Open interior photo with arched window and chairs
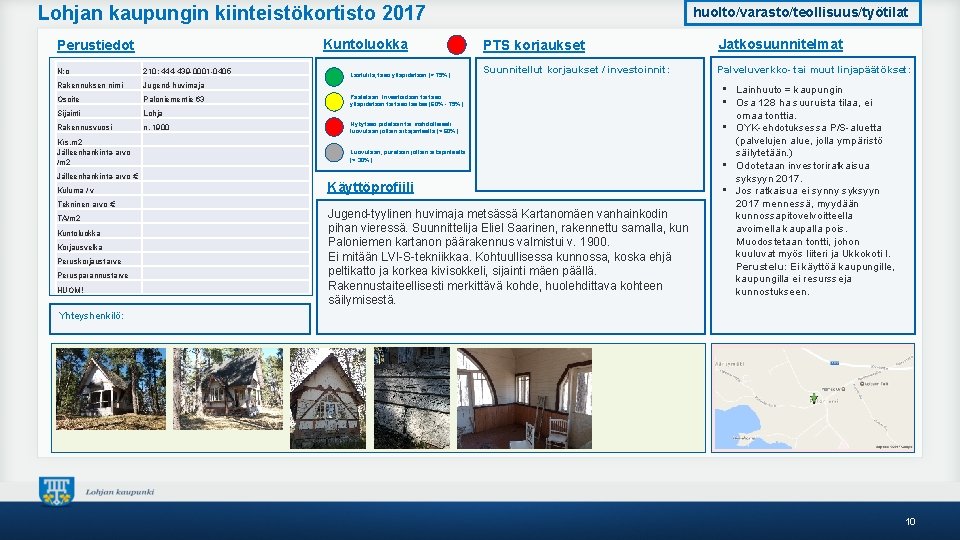This screenshot has width=960, height=540. 524,398
